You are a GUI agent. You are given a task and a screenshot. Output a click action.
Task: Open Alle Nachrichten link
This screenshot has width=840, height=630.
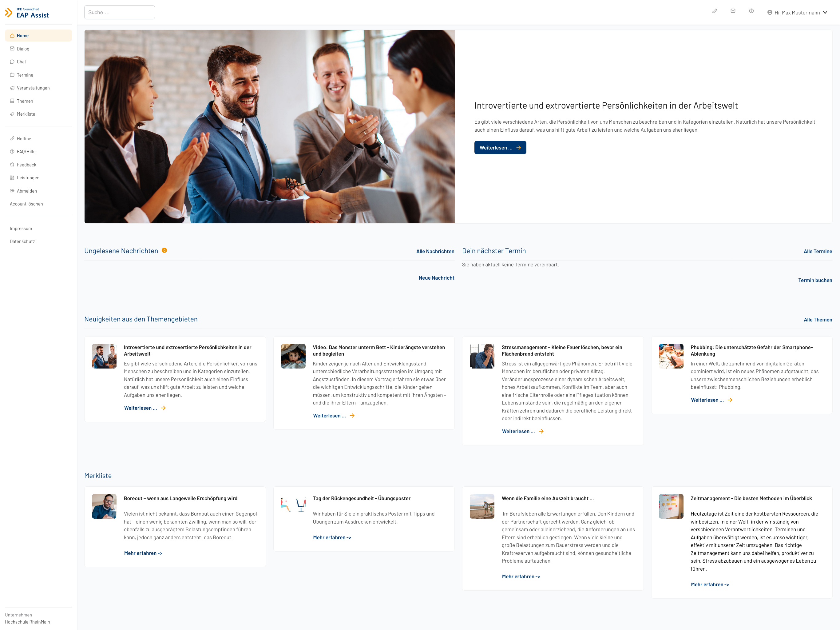[x=435, y=251]
